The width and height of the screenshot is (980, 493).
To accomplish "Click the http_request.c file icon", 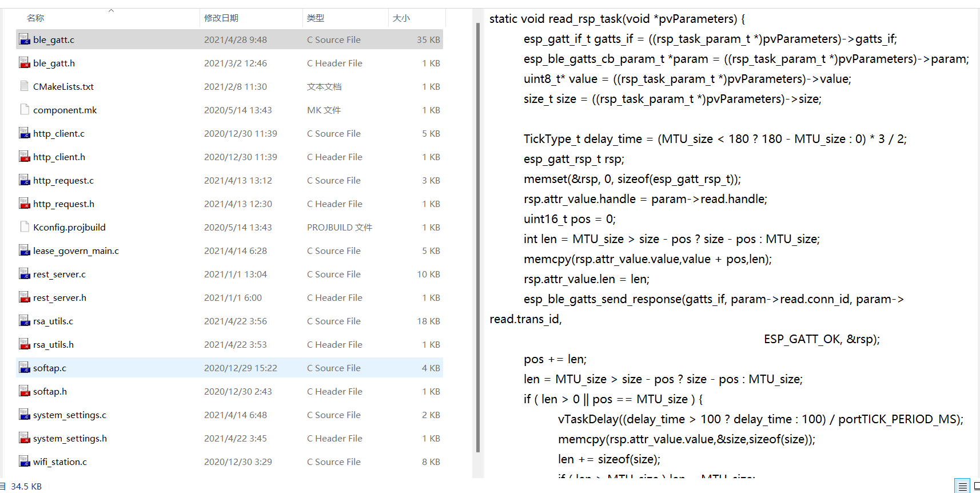I will (x=25, y=180).
